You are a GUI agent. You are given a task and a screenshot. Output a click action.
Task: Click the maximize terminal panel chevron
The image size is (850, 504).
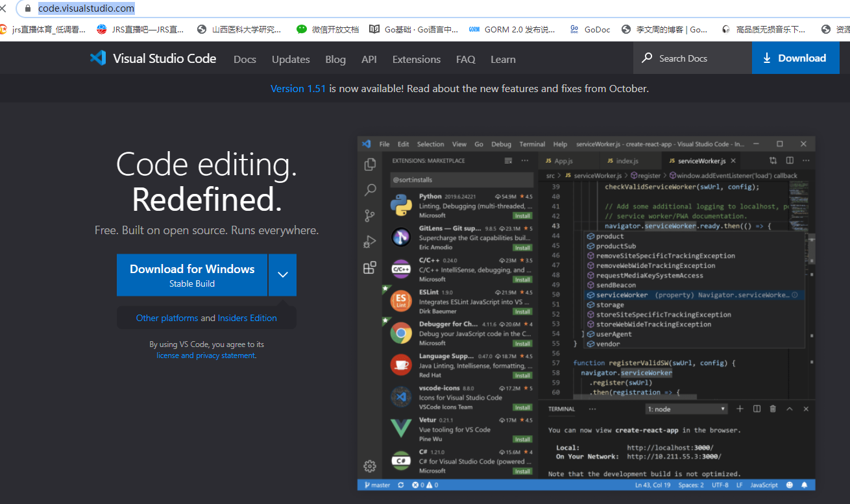pos(790,409)
